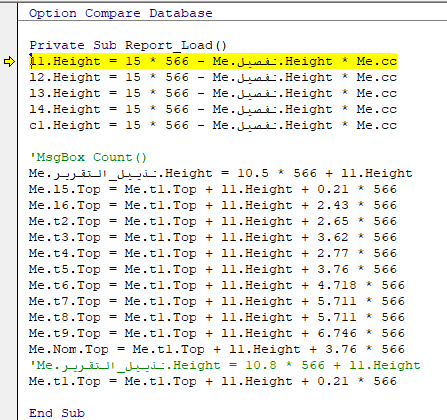The image size is (447, 420).
Task: Place cursor on Option Compare Database line
Action: coord(121,13)
